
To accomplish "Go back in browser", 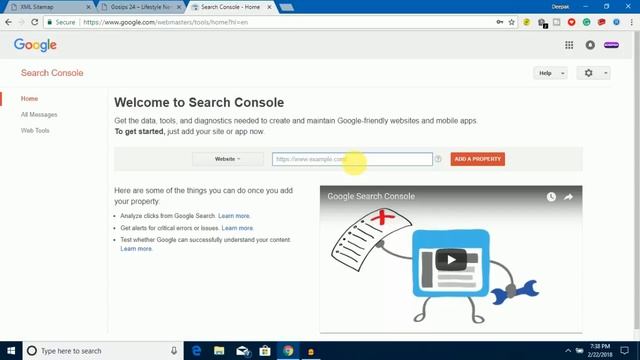I will 9,22.
